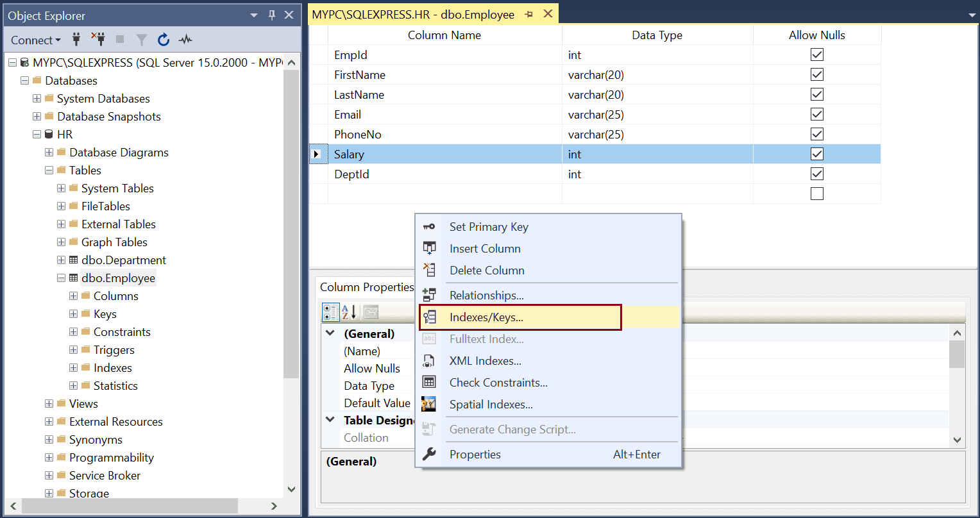Choose Check Constraints... in context menu

[498, 383]
